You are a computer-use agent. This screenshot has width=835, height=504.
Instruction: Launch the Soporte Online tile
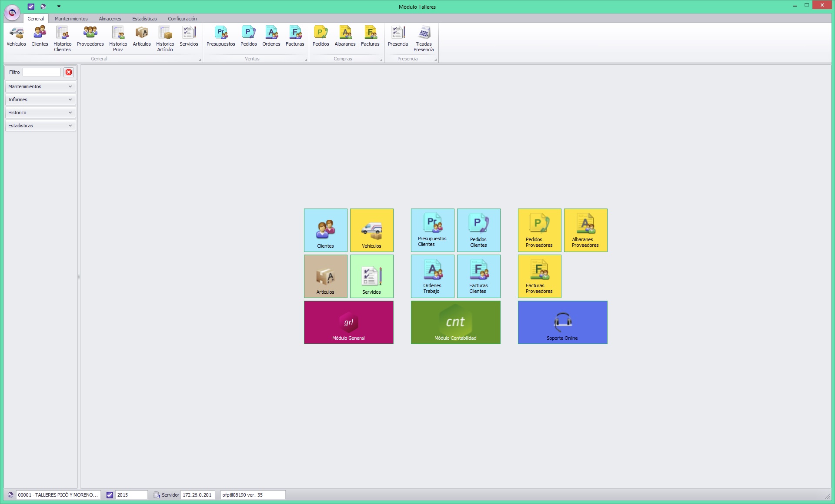pyautogui.click(x=562, y=322)
